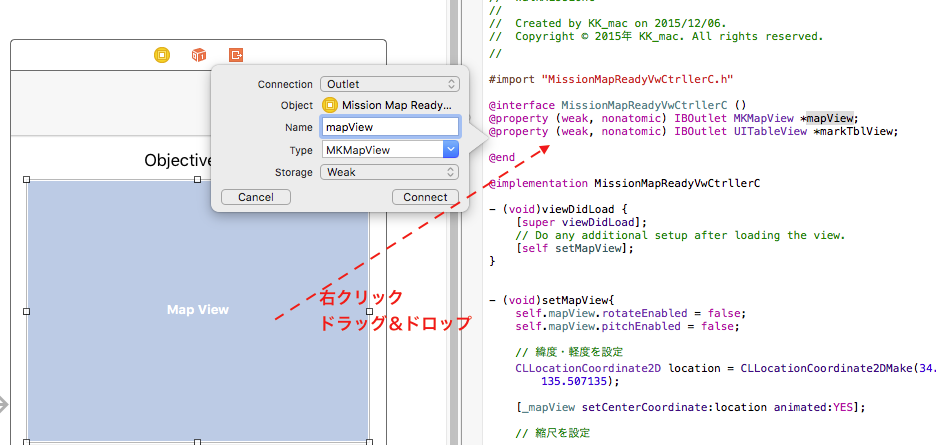Open the Storage dropdown showing Weak

[389, 172]
